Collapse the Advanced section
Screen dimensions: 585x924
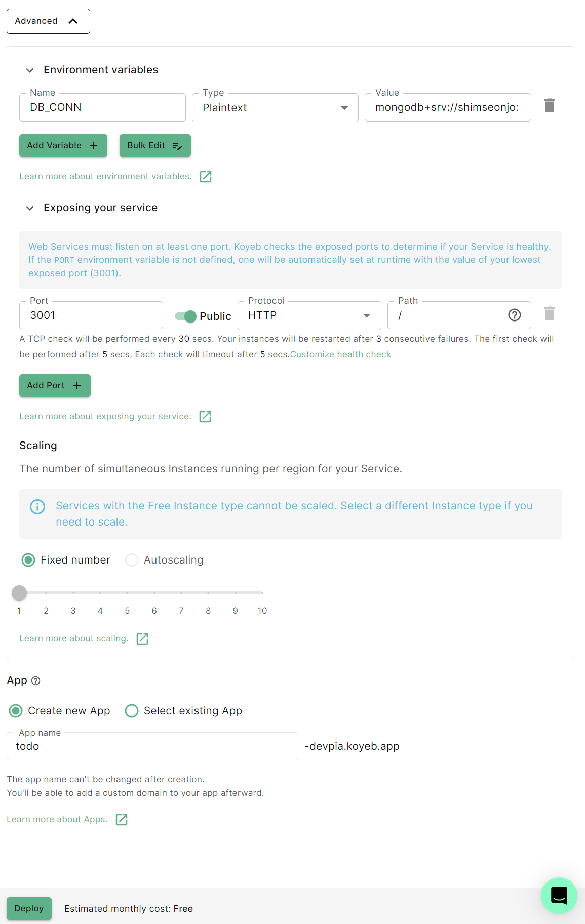pyautogui.click(x=48, y=21)
